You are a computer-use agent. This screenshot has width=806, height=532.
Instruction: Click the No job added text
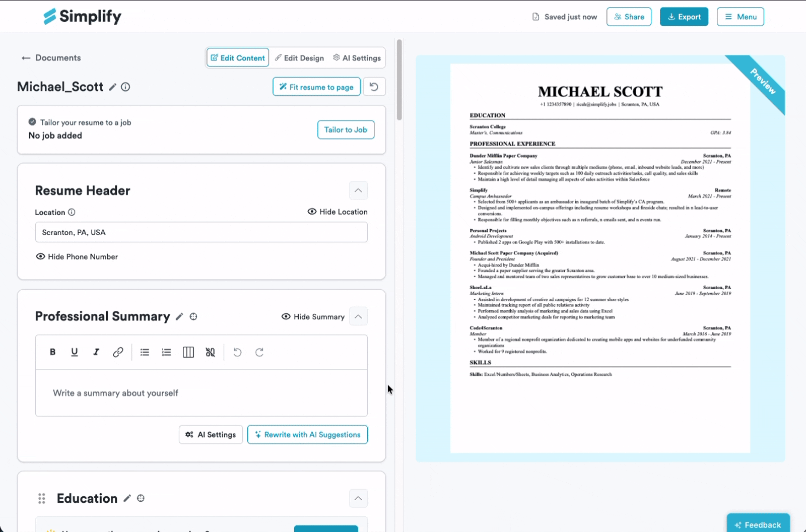tap(55, 136)
